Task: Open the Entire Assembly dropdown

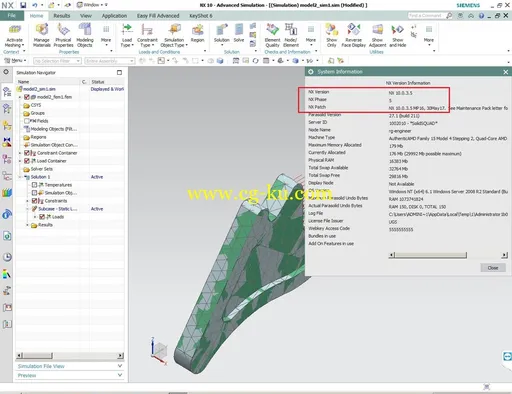Action: coord(110,61)
